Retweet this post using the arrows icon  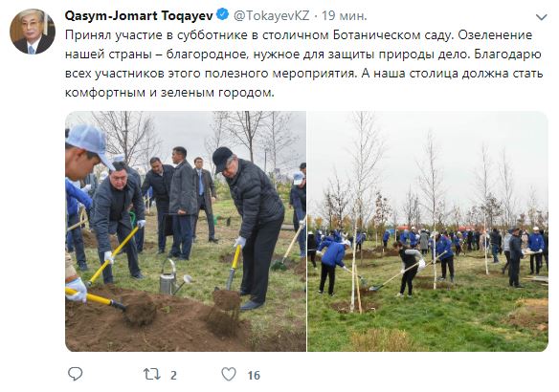152,374
